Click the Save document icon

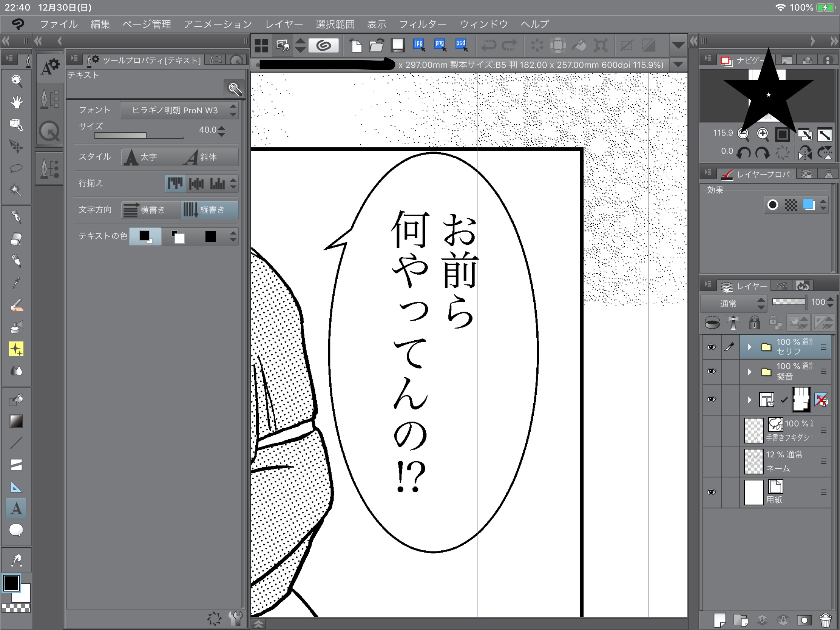tap(398, 45)
